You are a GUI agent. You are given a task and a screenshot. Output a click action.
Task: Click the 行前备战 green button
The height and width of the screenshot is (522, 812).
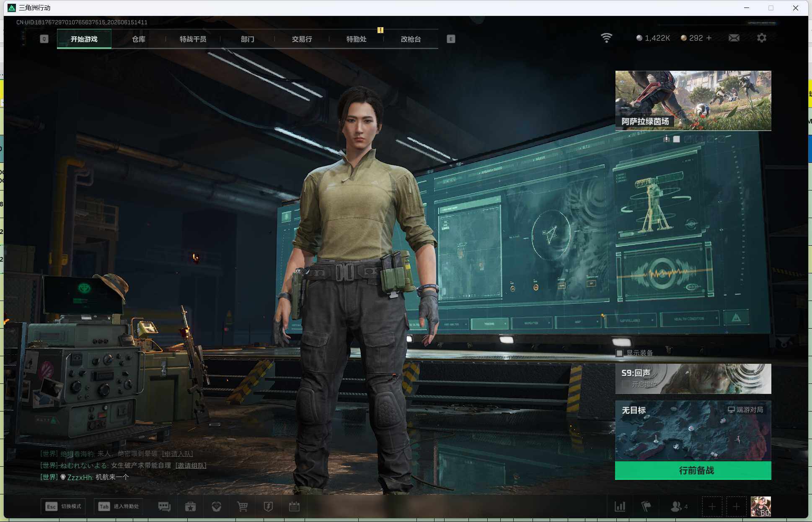click(x=693, y=471)
